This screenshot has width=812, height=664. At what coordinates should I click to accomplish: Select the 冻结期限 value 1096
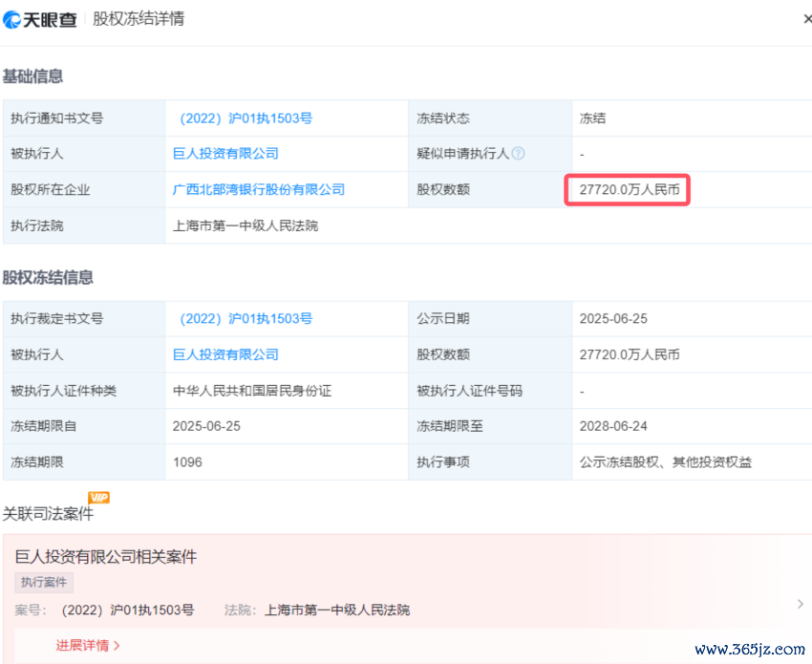(187, 462)
